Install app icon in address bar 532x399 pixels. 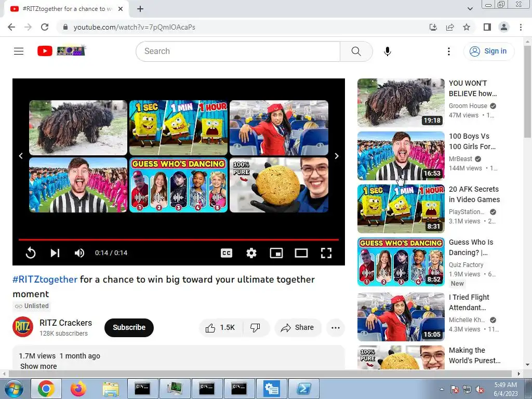point(433,27)
